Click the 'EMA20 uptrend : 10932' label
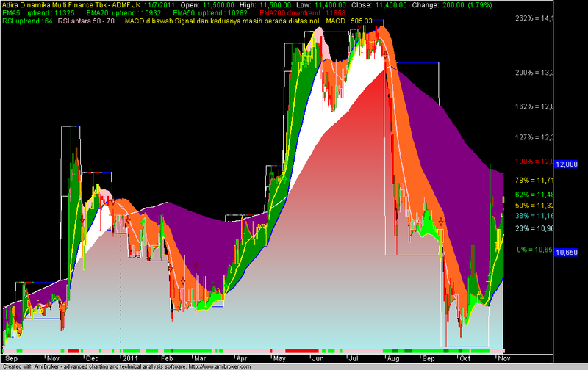 [x=123, y=13]
